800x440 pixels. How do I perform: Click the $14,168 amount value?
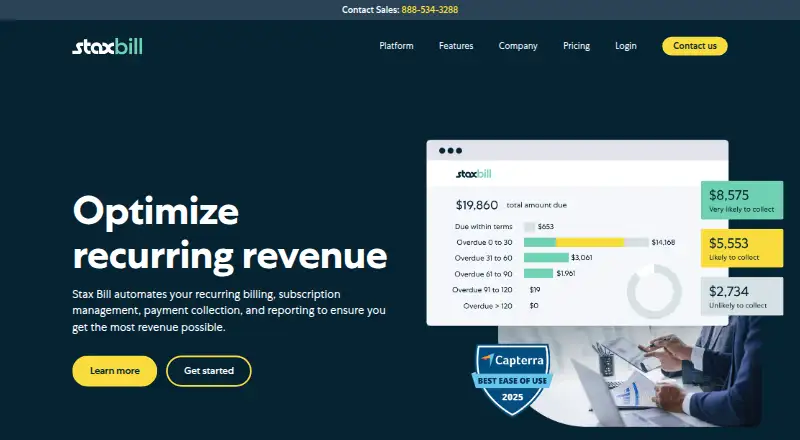(663, 242)
